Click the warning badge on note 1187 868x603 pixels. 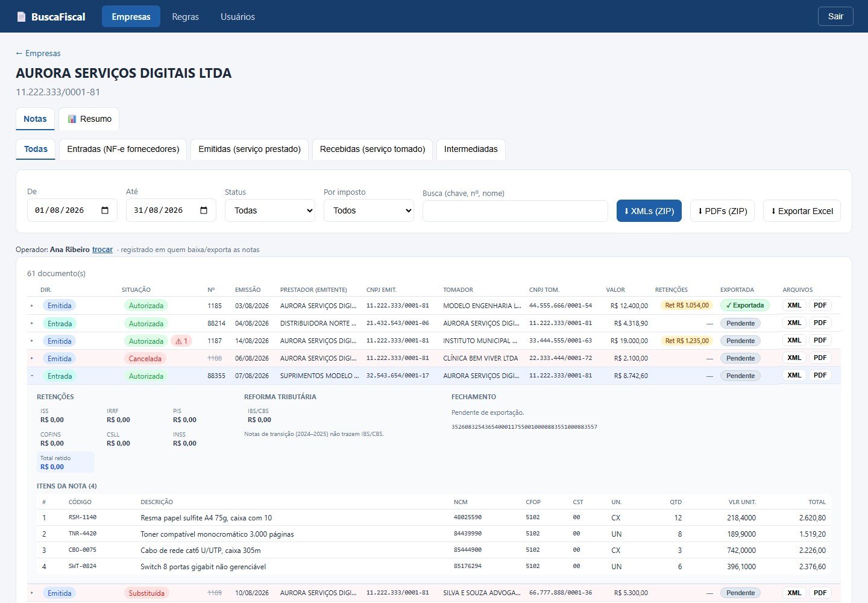(181, 341)
